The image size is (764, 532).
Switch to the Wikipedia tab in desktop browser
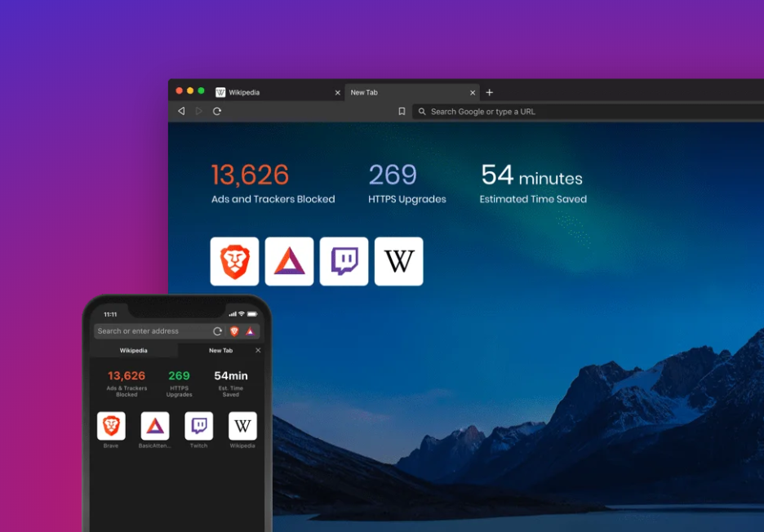[278, 92]
